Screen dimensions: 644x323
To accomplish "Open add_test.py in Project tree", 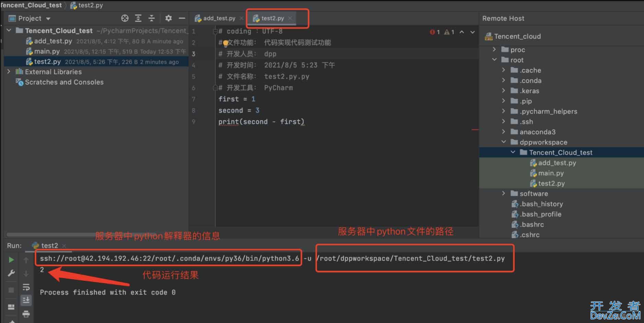I will tap(53, 41).
